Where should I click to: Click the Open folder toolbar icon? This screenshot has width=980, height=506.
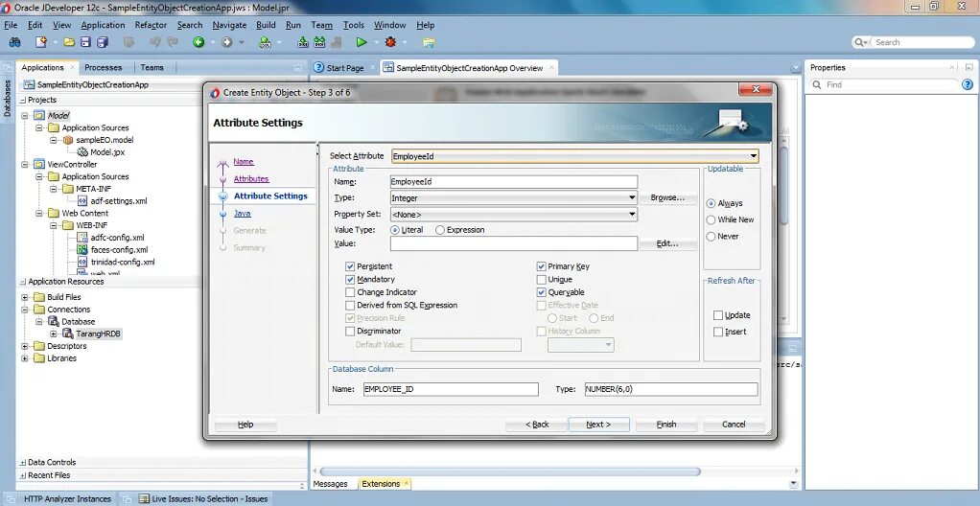(69, 42)
